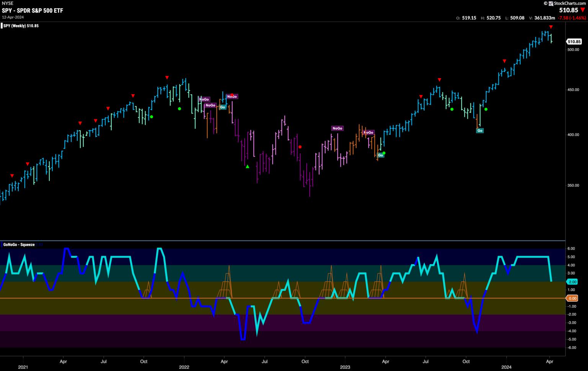Click the red -7.58 (-1.46%) change value
The image size is (588, 371).
point(572,18)
